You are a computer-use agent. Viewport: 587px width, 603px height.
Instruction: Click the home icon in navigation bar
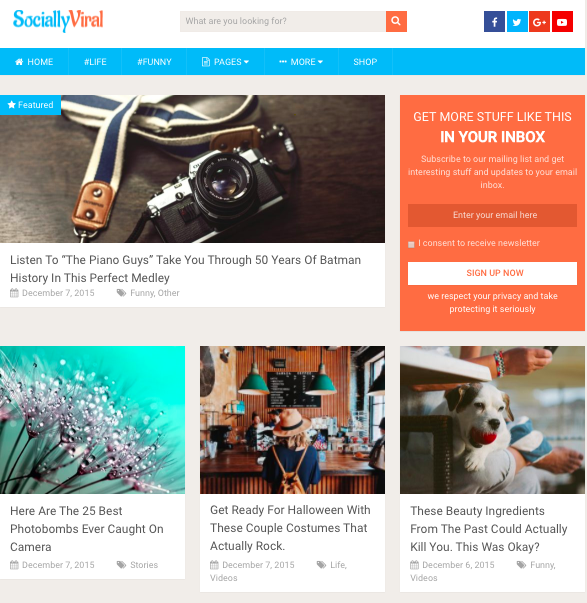point(19,62)
